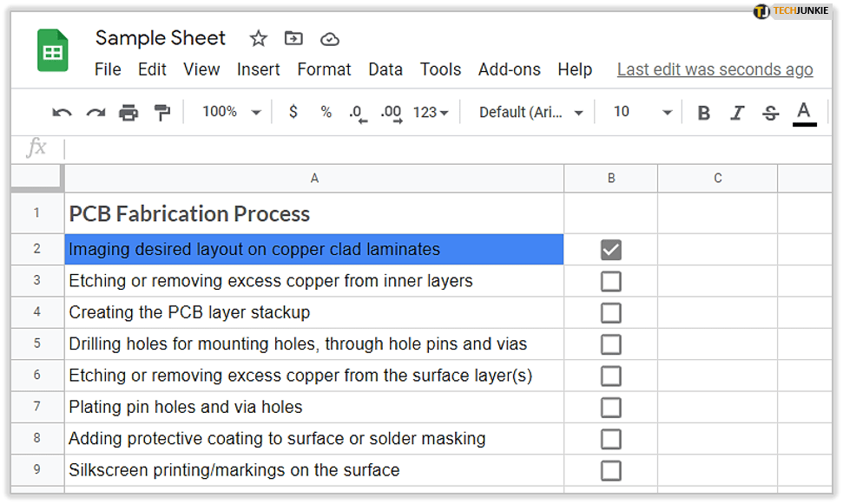Image resolution: width=843 pixels, height=504 pixels.
Task: Select the Paint format roller icon
Action: pos(161,112)
